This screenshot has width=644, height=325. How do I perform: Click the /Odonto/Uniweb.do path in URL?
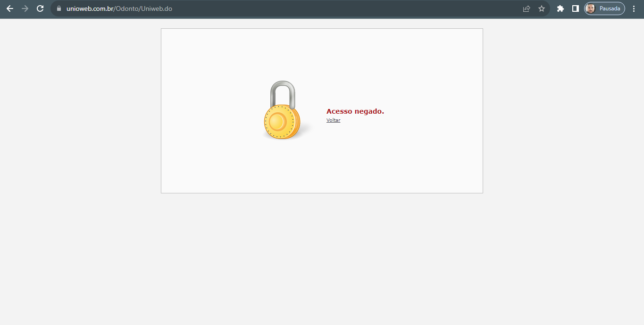tap(143, 8)
